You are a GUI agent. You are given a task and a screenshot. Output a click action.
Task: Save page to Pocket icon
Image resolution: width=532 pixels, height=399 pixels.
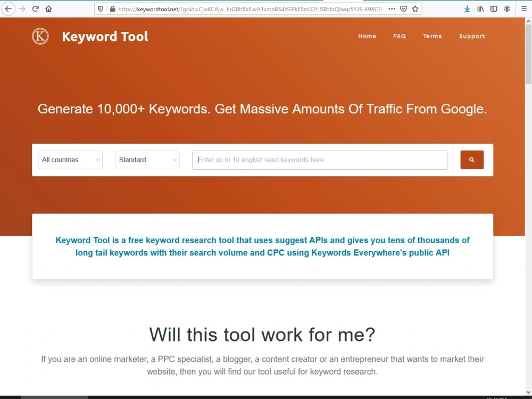[403, 9]
